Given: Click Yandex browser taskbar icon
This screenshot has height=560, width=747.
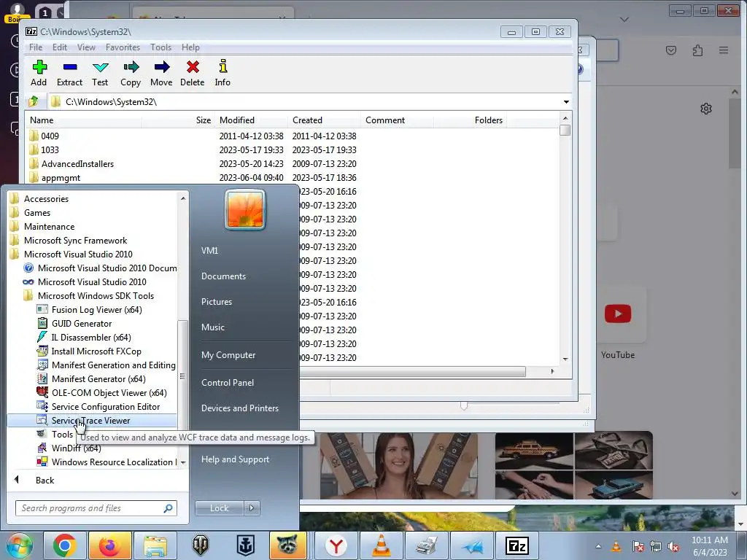Looking at the screenshot, I should (336, 545).
